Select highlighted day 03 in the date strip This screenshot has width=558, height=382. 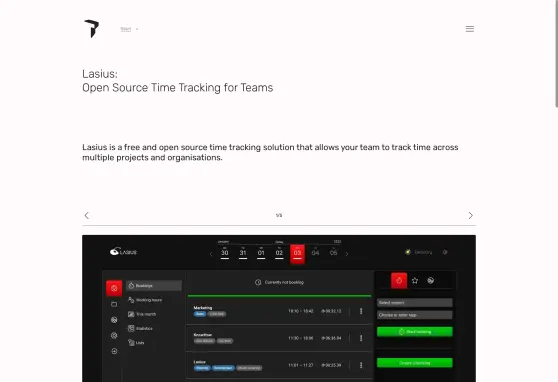[x=297, y=254]
